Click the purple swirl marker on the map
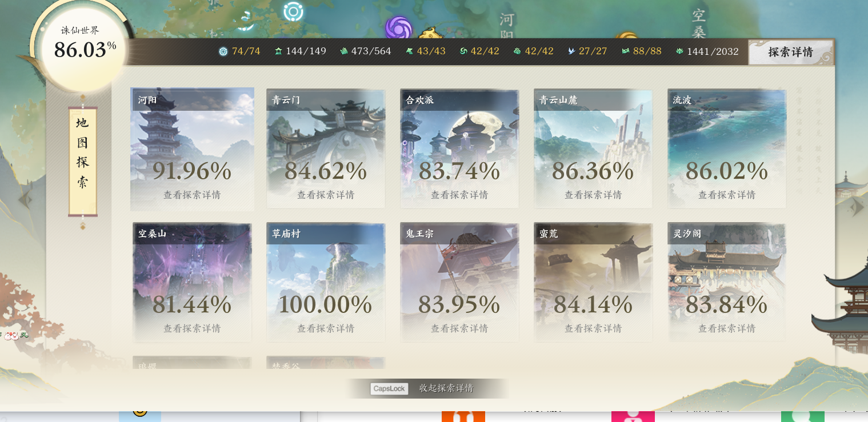The width and height of the screenshot is (868, 422). point(398,28)
